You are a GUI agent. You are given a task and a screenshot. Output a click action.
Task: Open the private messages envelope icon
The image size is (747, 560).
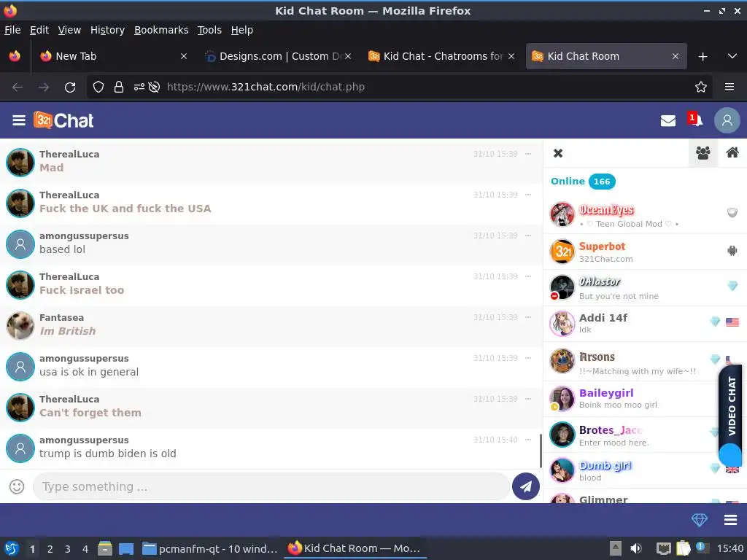(x=668, y=120)
